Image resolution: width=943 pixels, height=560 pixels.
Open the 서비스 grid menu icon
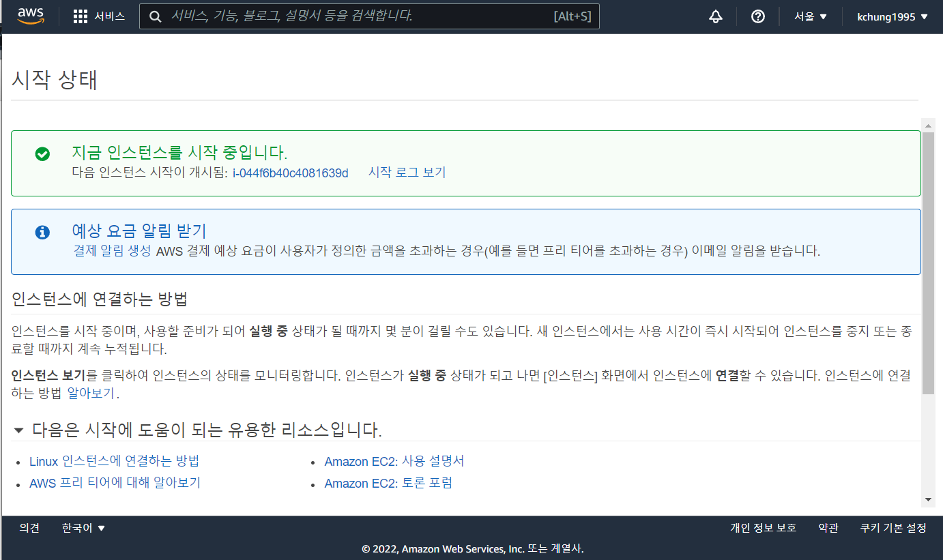81,16
